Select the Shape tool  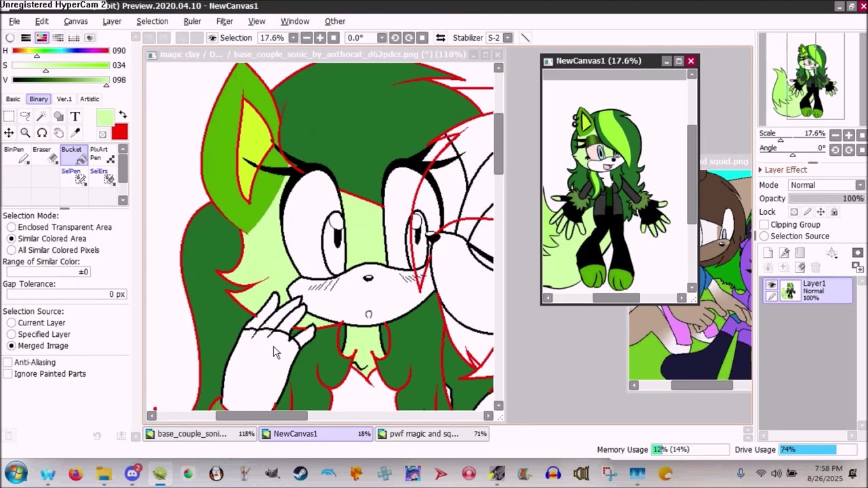coord(58,117)
